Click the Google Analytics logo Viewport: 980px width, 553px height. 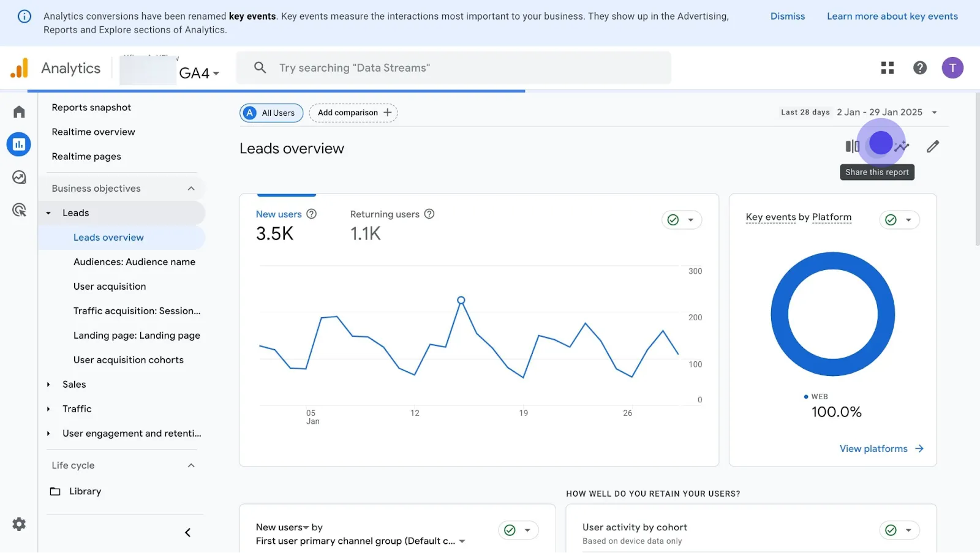(20, 68)
